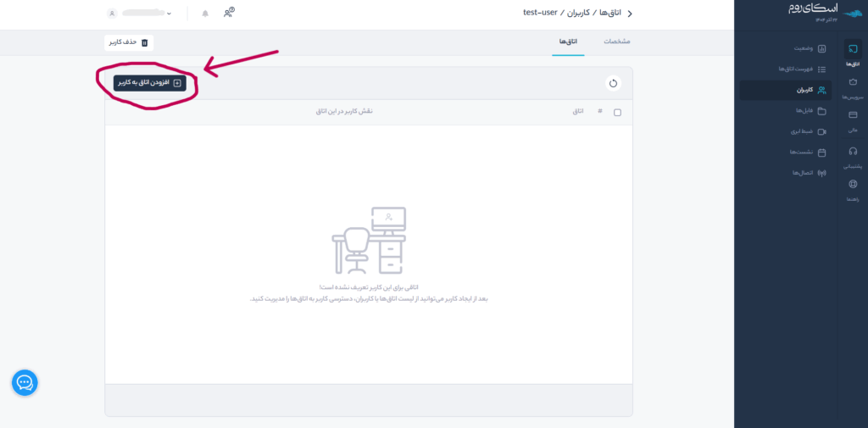Select the اتاق‌ها (Rooms) tab

coord(568,42)
